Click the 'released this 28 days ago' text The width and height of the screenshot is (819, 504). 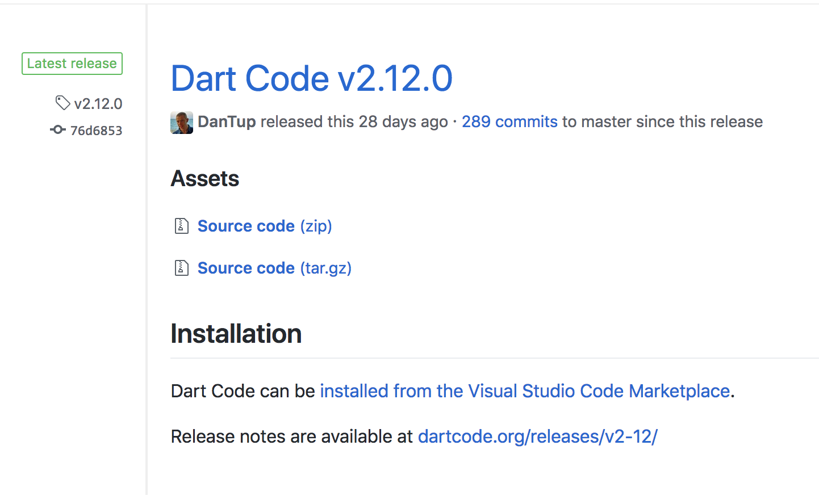(354, 121)
